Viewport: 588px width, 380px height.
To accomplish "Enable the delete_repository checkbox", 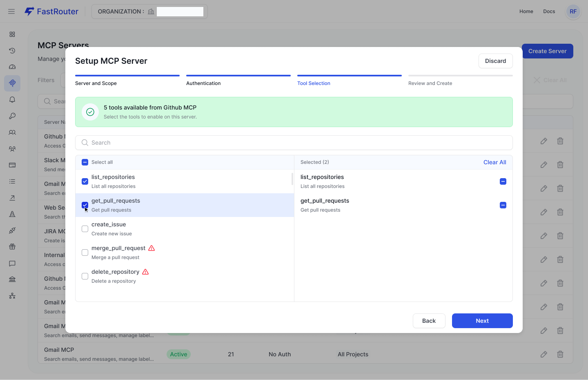I will [x=85, y=276].
